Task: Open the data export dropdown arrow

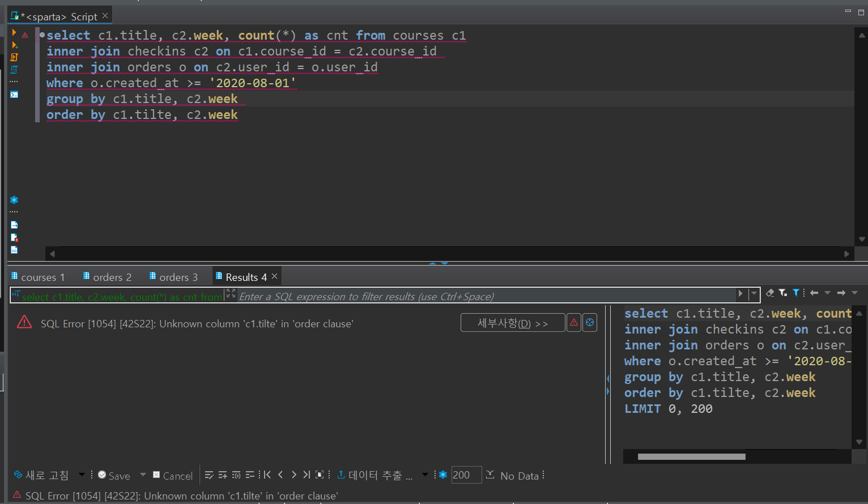Action: coord(425,475)
